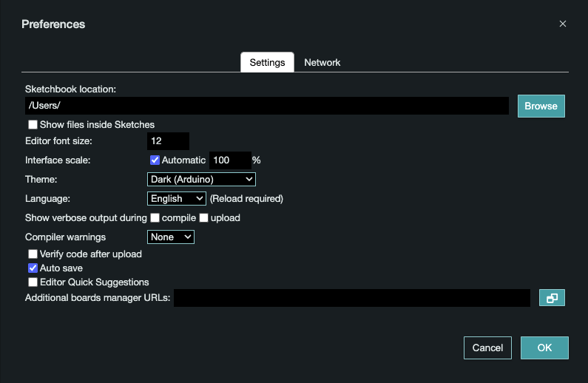This screenshot has height=383, width=588.
Task: Click the Theme: label
Action: 41,180
